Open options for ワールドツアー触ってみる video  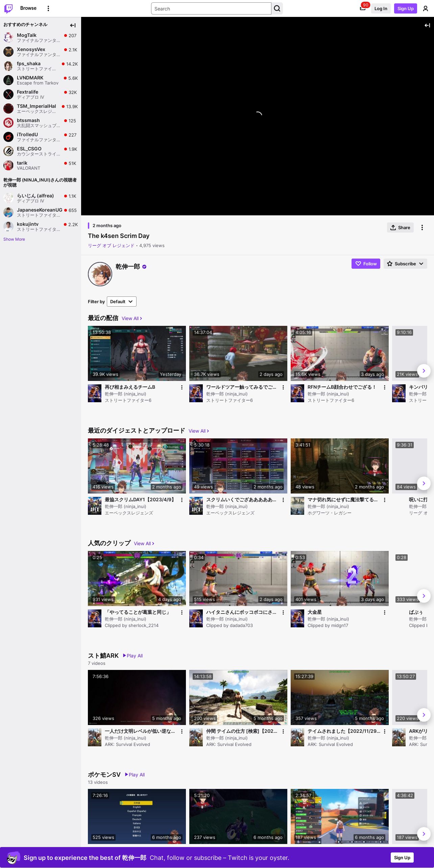point(283,387)
